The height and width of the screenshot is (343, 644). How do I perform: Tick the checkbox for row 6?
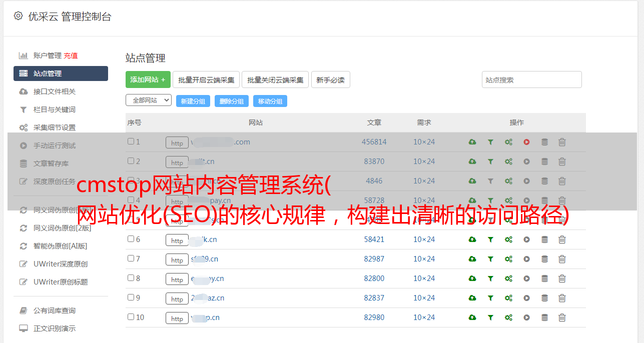click(131, 239)
